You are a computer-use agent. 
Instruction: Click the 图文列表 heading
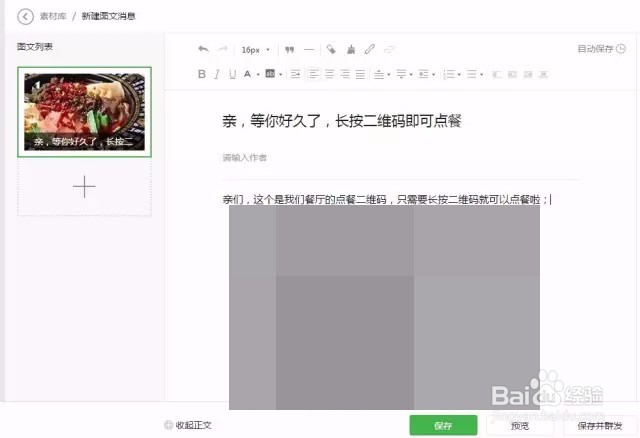pyautogui.click(x=35, y=47)
